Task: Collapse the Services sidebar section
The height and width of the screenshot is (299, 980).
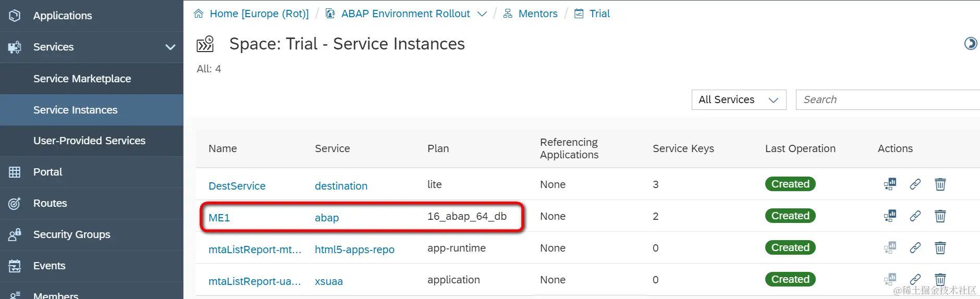Action: (x=170, y=47)
